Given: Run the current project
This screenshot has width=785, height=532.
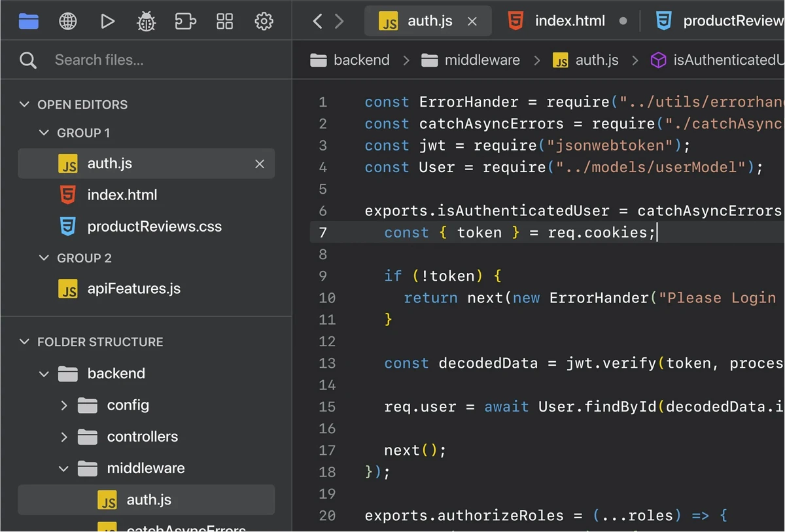Looking at the screenshot, I should pyautogui.click(x=107, y=20).
